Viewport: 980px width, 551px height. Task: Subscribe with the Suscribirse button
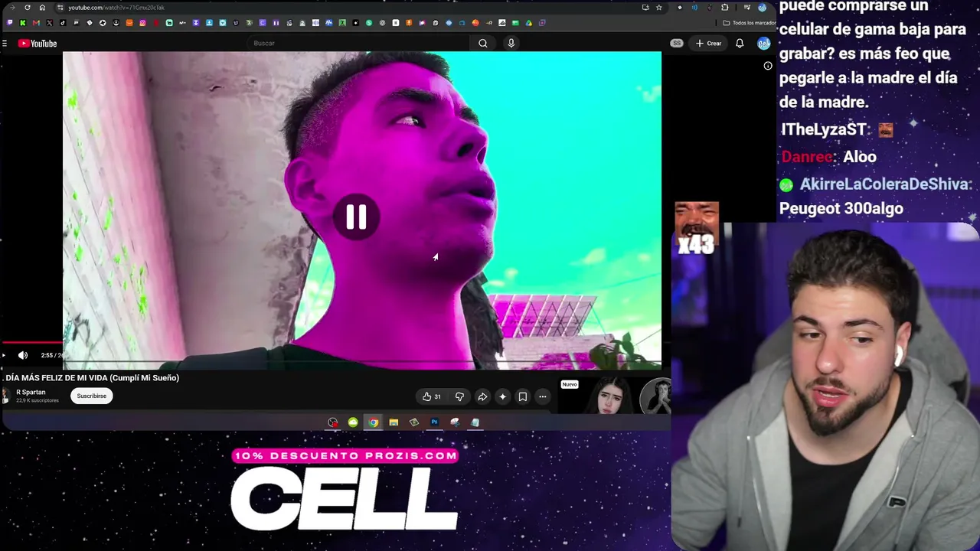click(x=92, y=396)
